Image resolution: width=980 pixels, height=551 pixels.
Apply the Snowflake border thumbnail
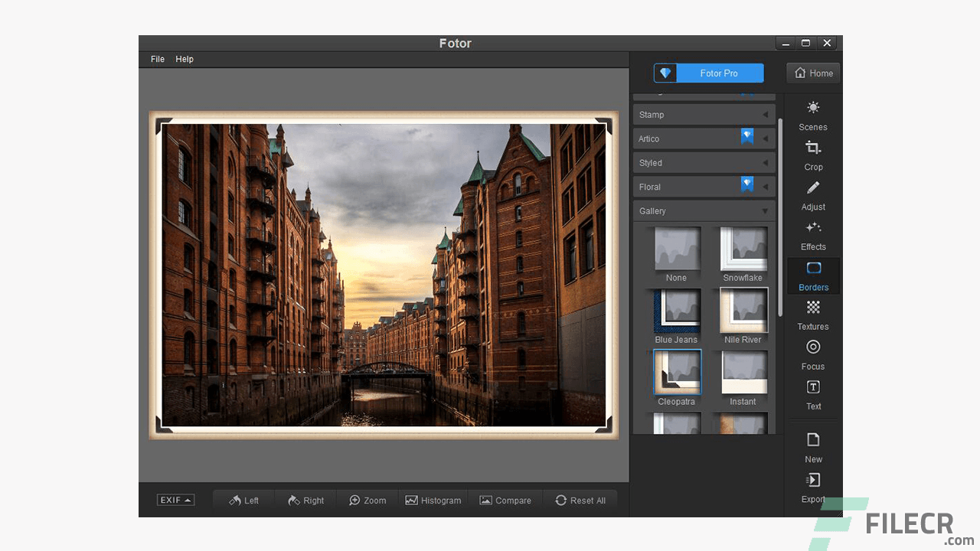coord(742,249)
